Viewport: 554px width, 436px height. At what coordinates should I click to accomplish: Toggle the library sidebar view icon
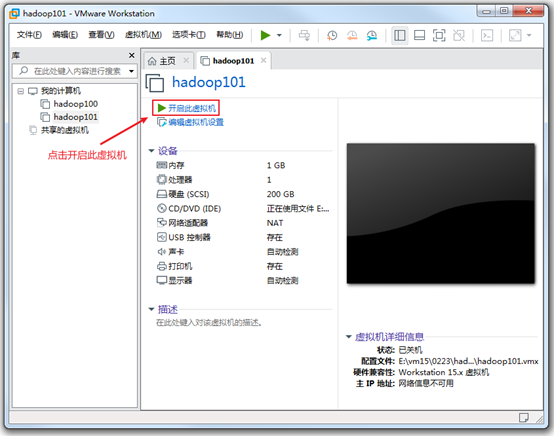coord(400,35)
